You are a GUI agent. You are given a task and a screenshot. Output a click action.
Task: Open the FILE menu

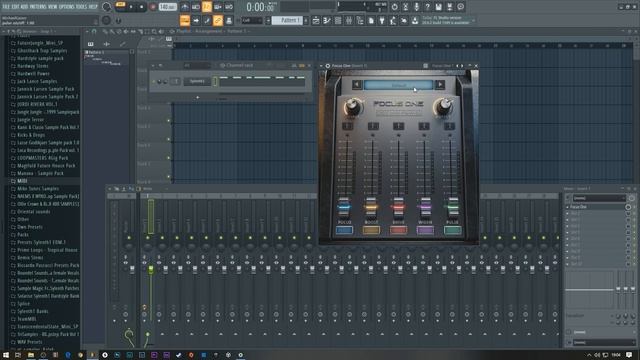point(7,7)
